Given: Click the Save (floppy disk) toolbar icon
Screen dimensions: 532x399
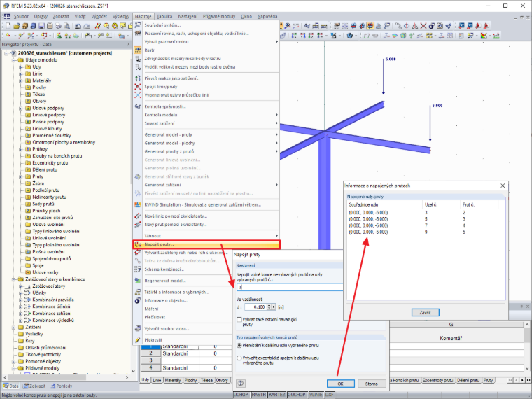Looking at the screenshot, I should (x=41, y=26).
